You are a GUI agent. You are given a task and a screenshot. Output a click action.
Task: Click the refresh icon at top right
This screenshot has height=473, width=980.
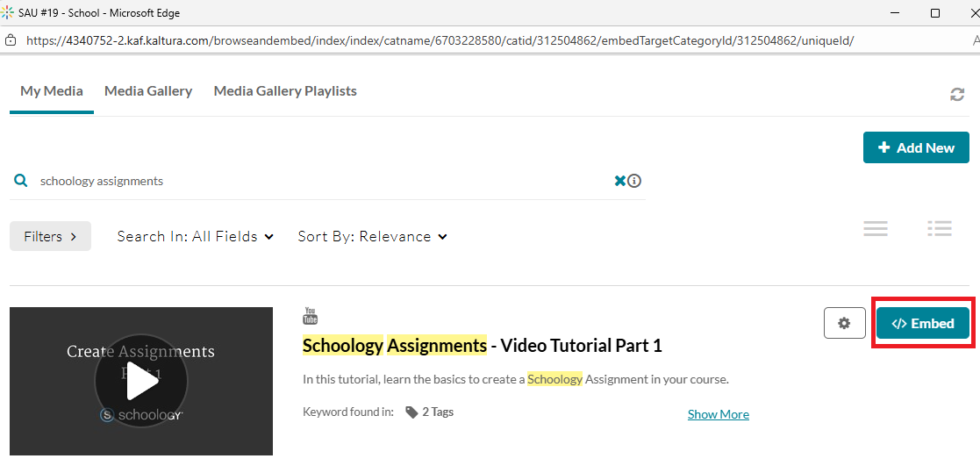coord(957,94)
